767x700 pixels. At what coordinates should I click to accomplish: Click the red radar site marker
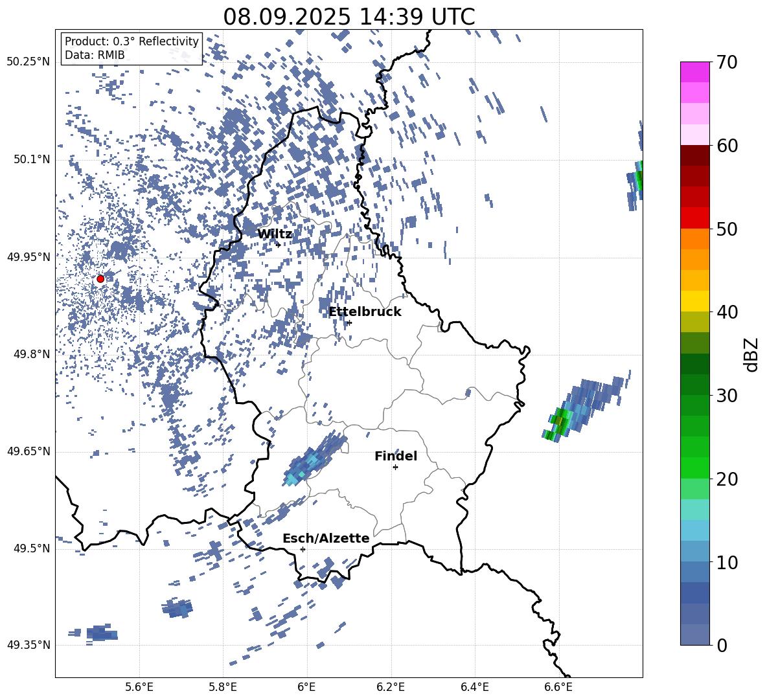tap(100, 278)
